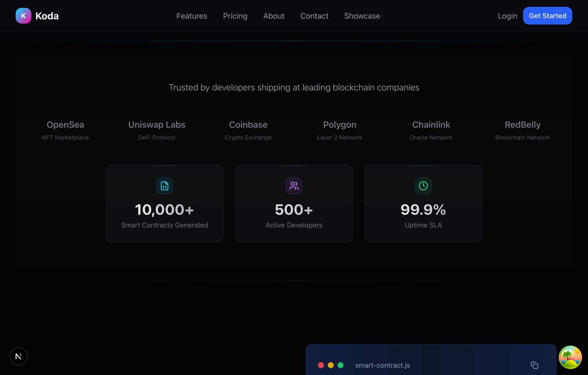Click the yellow traffic light dot
Viewport: 588px width, 375px height.
pyautogui.click(x=331, y=365)
